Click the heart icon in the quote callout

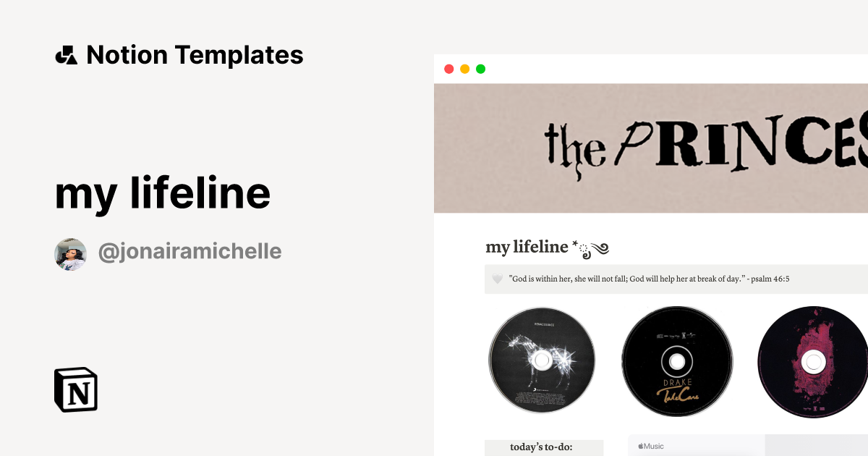click(x=498, y=279)
